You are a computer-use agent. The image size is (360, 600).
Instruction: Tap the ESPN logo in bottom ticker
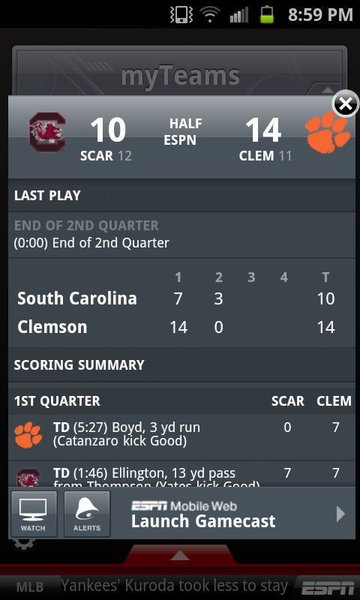327,588
